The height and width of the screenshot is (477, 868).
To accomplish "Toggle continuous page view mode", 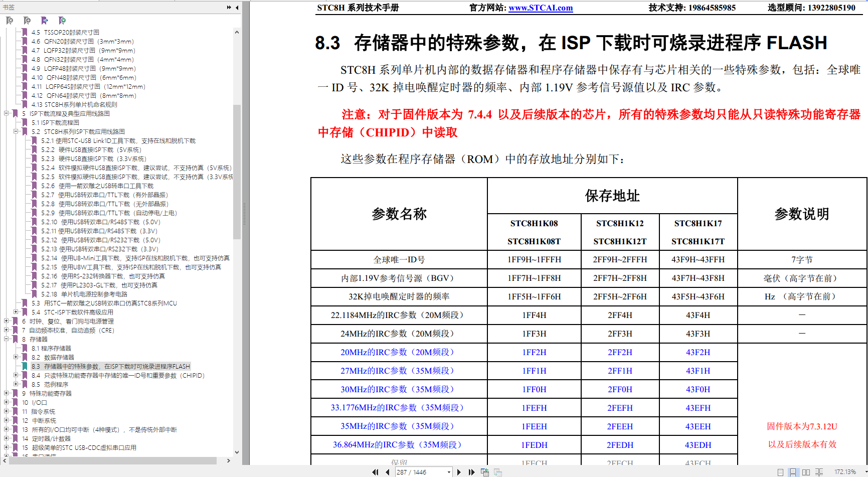I will coord(793,472).
